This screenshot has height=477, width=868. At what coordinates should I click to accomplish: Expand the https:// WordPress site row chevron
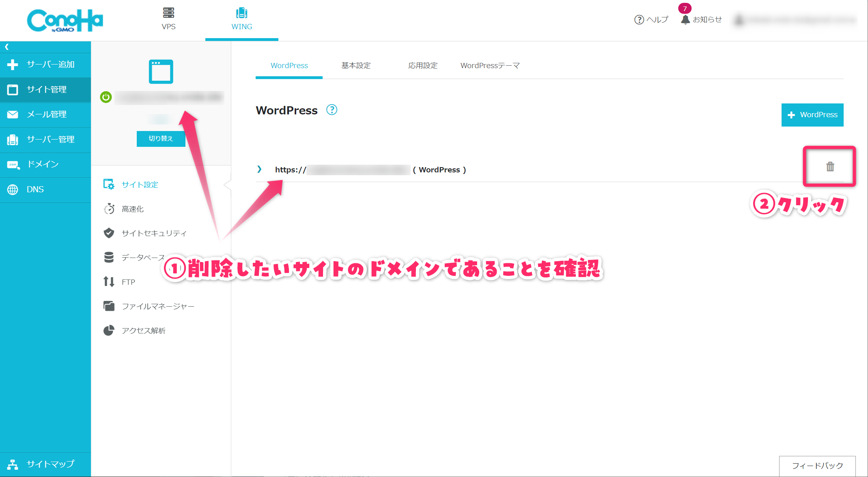259,169
